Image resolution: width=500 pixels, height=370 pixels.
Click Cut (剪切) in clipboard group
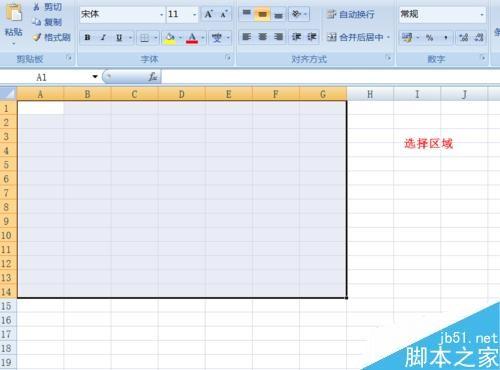coord(47,7)
